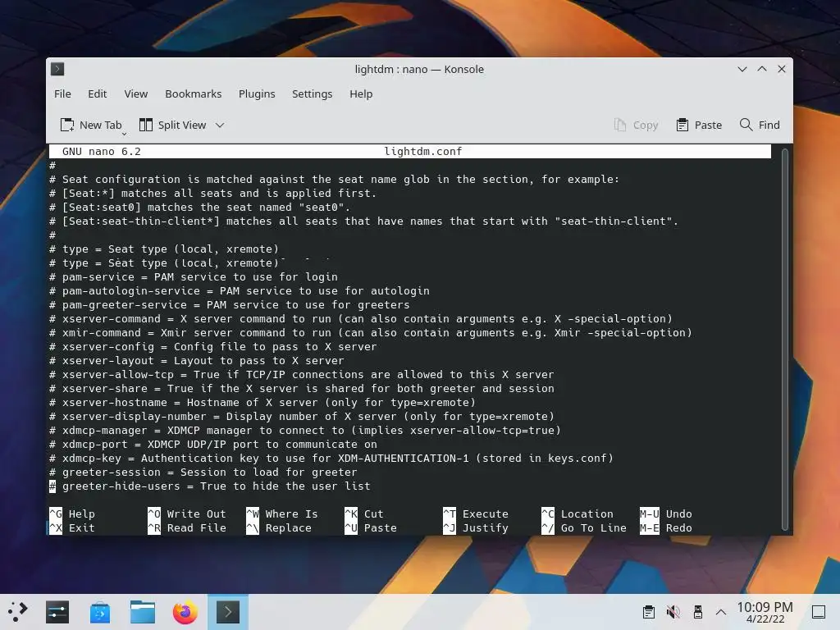840x630 pixels.
Task: Expand the New Tab dropdown arrow
Action: 125,134
